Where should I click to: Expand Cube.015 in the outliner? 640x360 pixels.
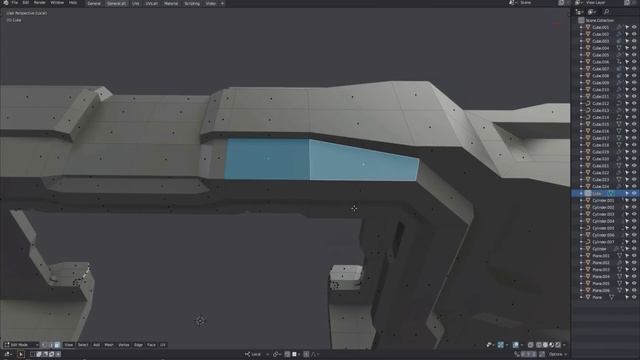581,124
